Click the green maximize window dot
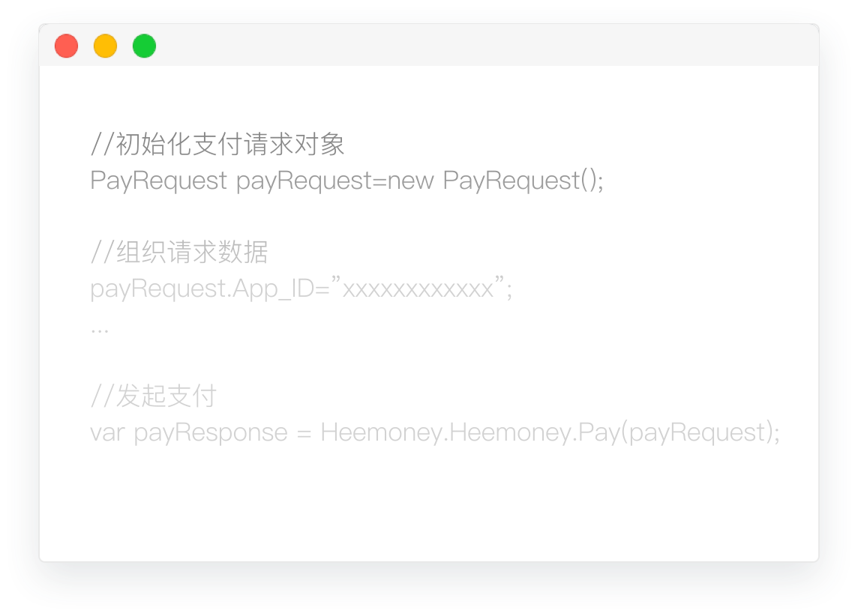The image size is (858, 616). pyautogui.click(x=145, y=46)
